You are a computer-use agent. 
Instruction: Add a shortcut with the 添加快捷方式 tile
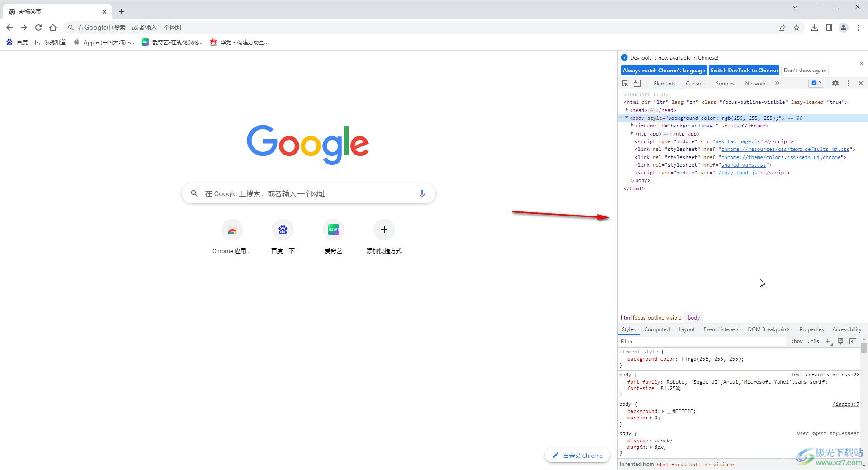pyautogui.click(x=384, y=237)
